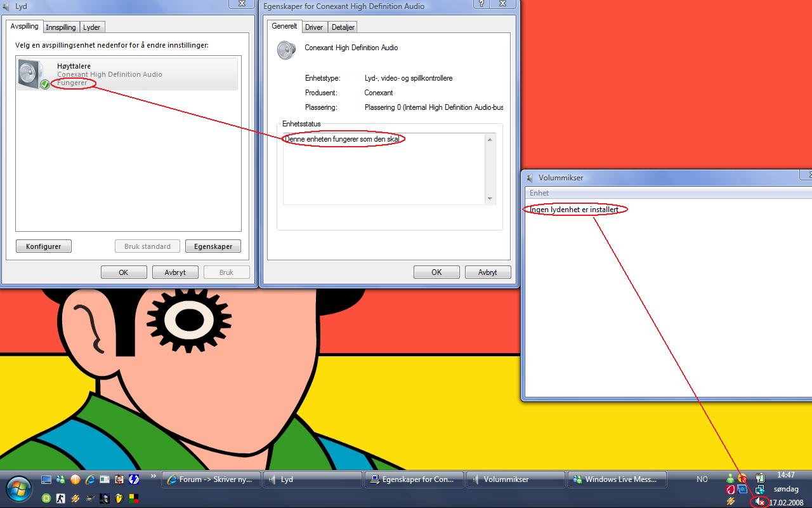Open FL Studio fruit icon in quick launch
The image size is (812, 508).
[119, 498]
